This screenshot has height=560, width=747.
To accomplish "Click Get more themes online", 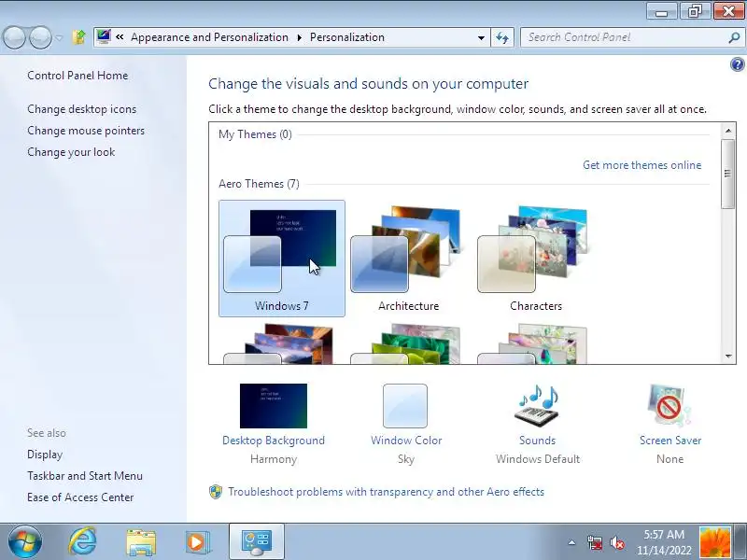I will click(641, 165).
